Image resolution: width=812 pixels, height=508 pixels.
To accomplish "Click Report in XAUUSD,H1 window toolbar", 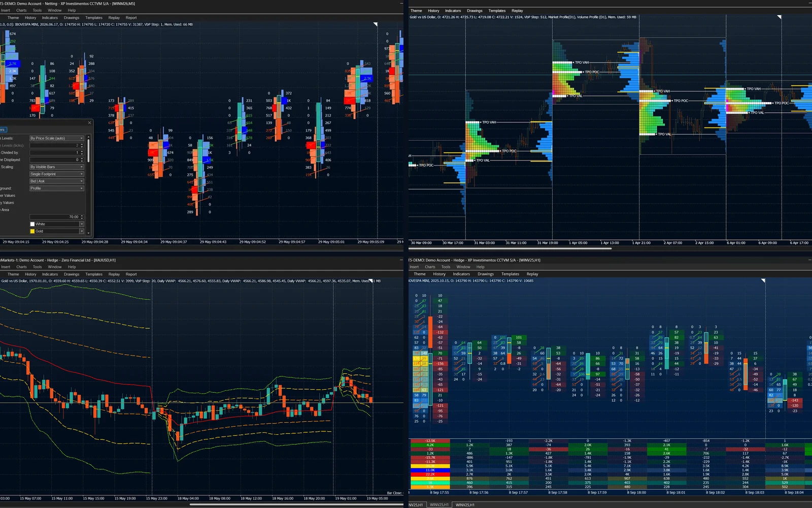I will [x=131, y=274].
